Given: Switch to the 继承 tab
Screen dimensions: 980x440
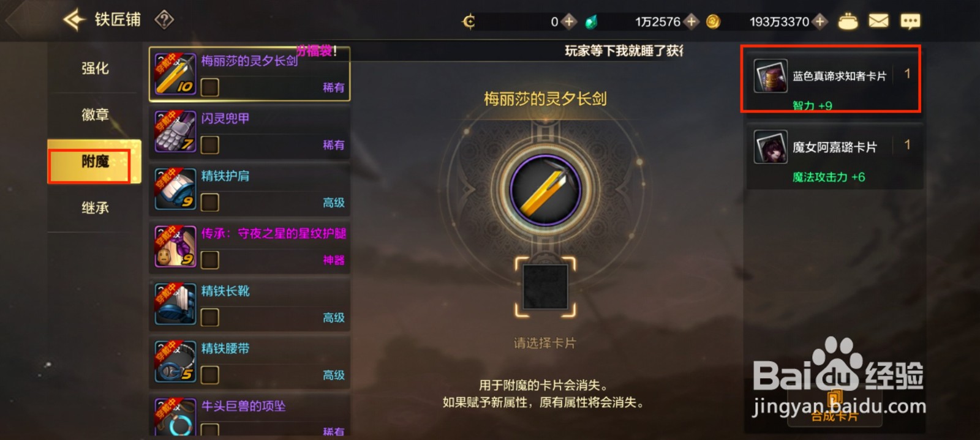Looking at the screenshot, I should click(x=95, y=208).
